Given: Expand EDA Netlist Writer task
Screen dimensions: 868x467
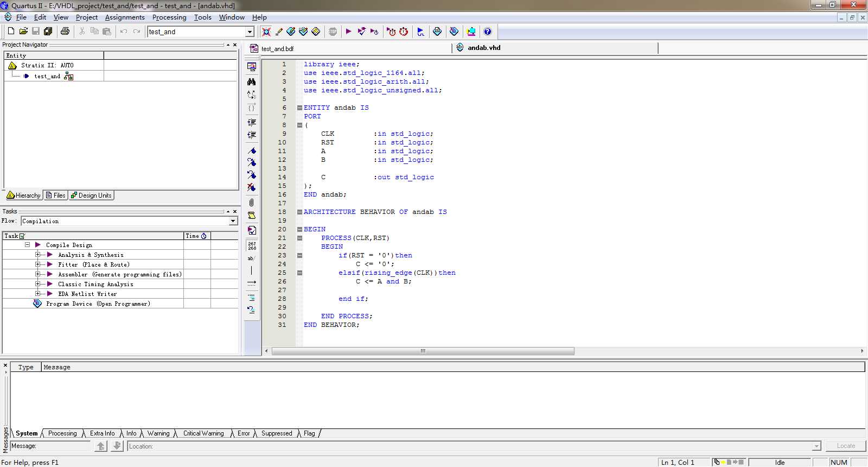Looking at the screenshot, I should coord(37,294).
